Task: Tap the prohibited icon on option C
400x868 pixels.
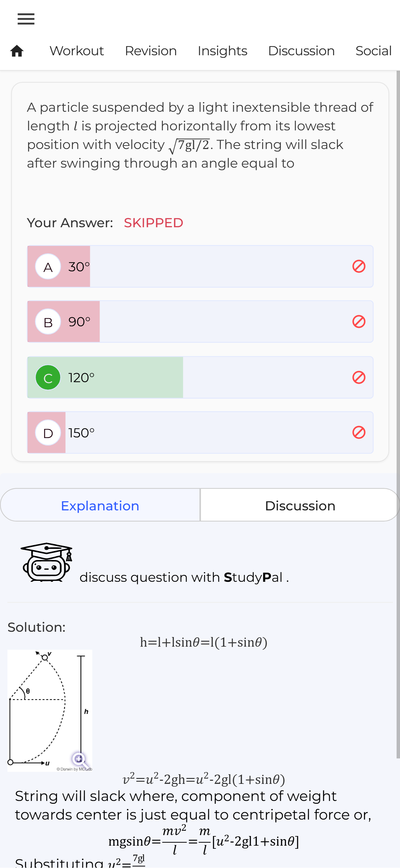Action: coord(358,377)
